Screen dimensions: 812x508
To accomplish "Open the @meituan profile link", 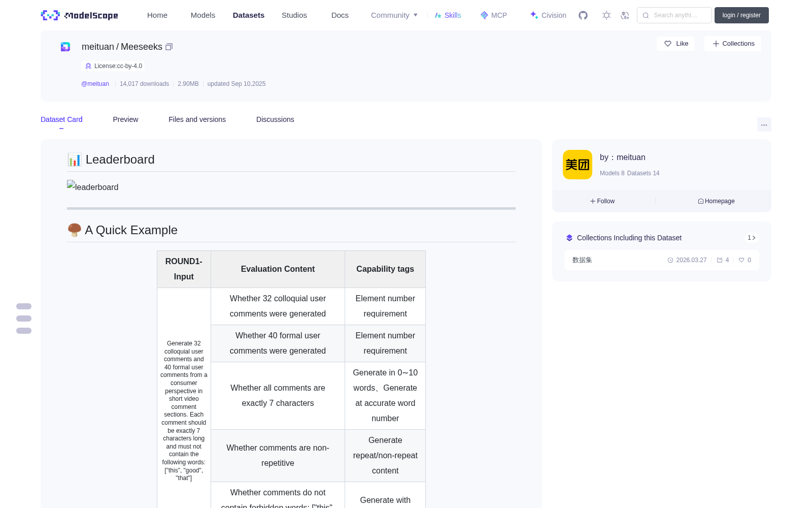I will [x=95, y=84].
